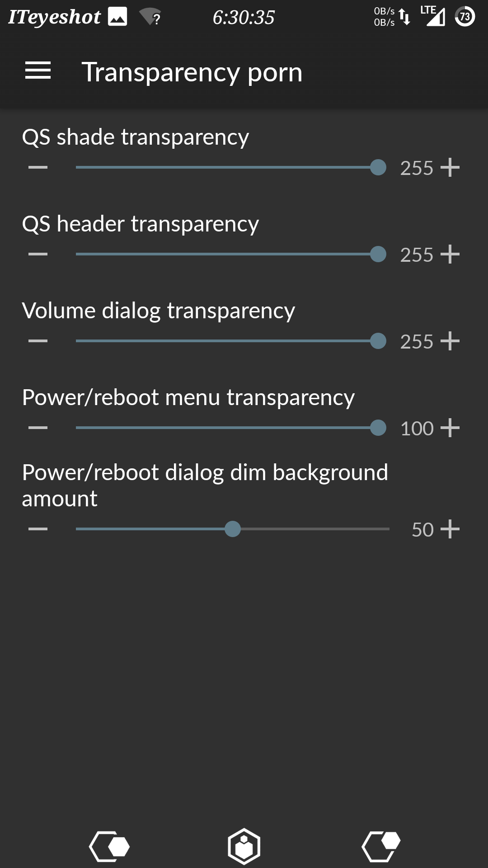Click QS header transparency slider handle
This screenshot has width=488, height=868.
[378, 254]
